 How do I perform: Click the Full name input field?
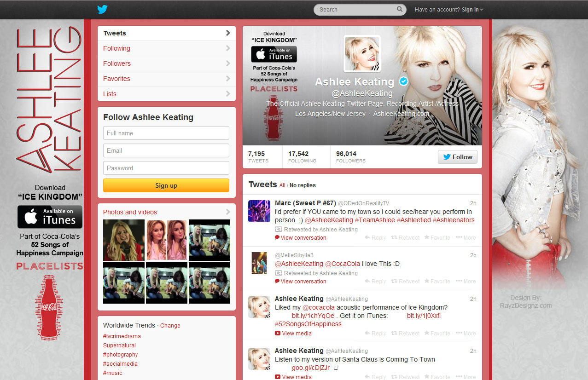point(166,133)
